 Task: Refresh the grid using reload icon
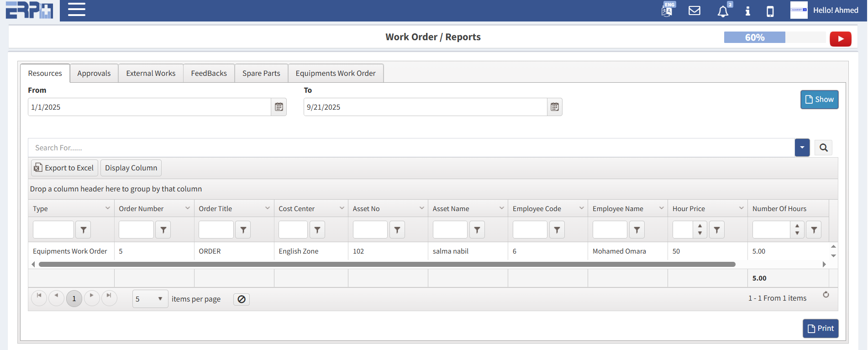[826, 295]
